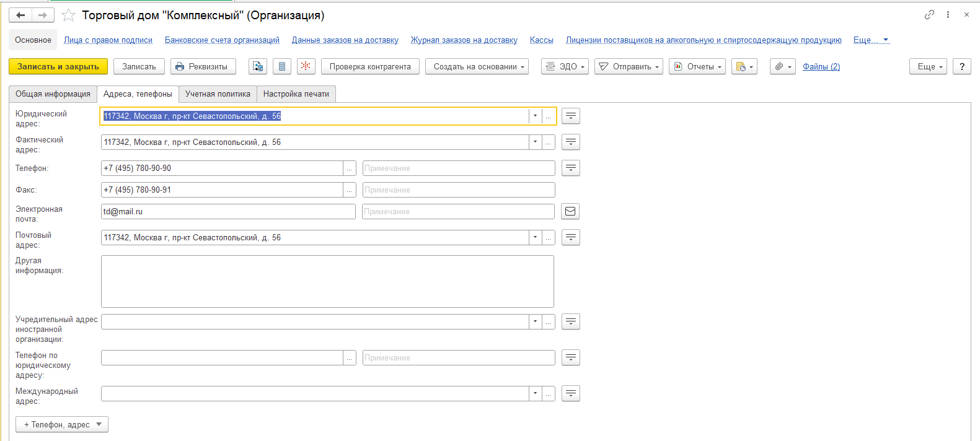
Task: Expand the Фактический адрес dropdown arrow
Action: [535, 142]
